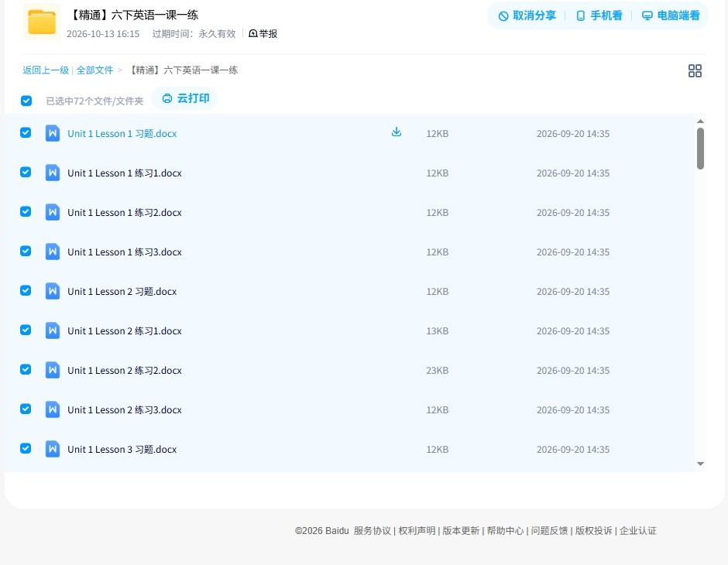Open file Unit 1 Lesson 2 练习3.docx
This screenshot has height=565, width=728.
click(125, 409)
